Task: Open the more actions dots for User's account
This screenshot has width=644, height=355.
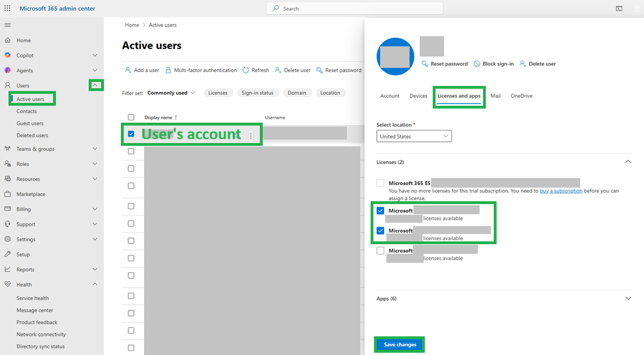Action: point(250,136)
